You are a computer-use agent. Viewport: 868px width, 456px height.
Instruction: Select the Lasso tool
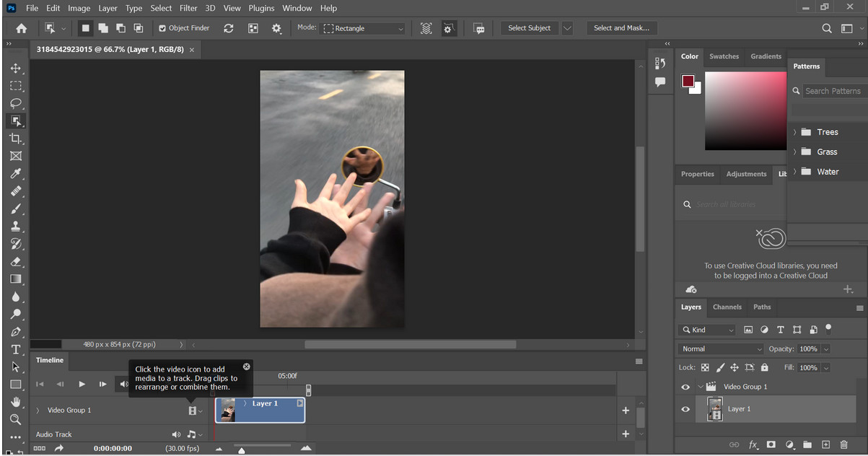pos(15,103)
